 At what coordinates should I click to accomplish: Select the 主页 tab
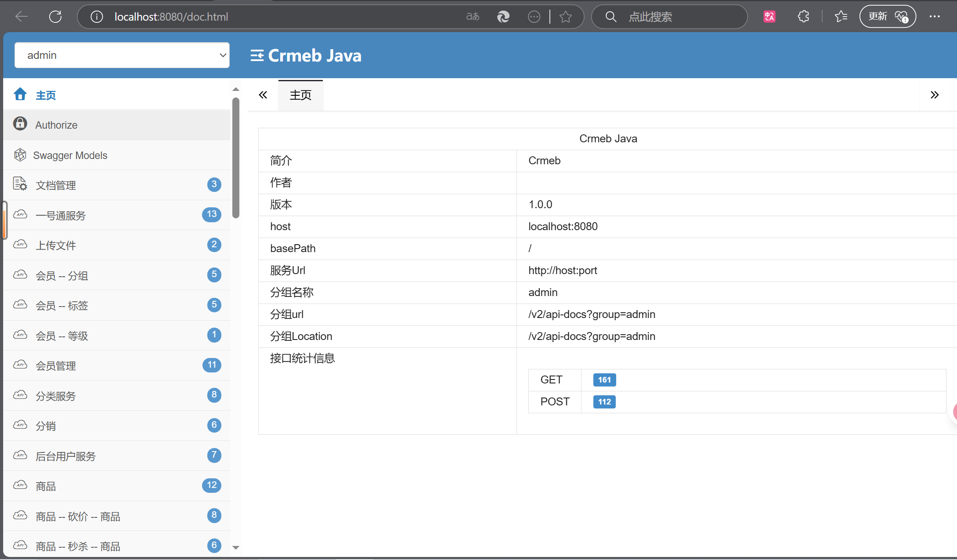click(x=300, y=95)
